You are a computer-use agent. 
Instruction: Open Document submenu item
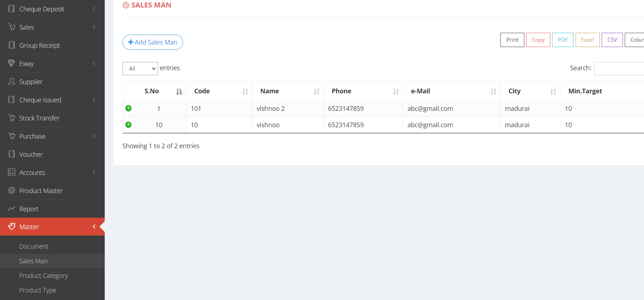(34, 247)
